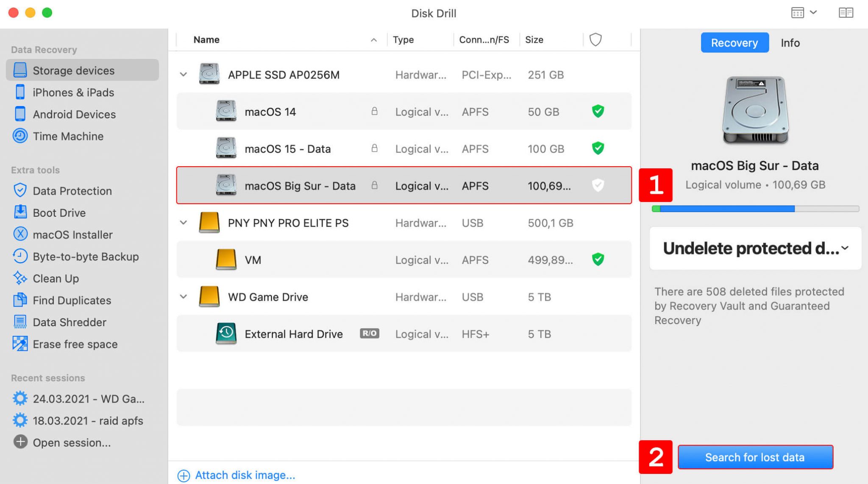Toggle Recovery Vault protection on macOS Big Sur
Image resolution: width=868 pixels, height=484 pixels.
point(596,185)
